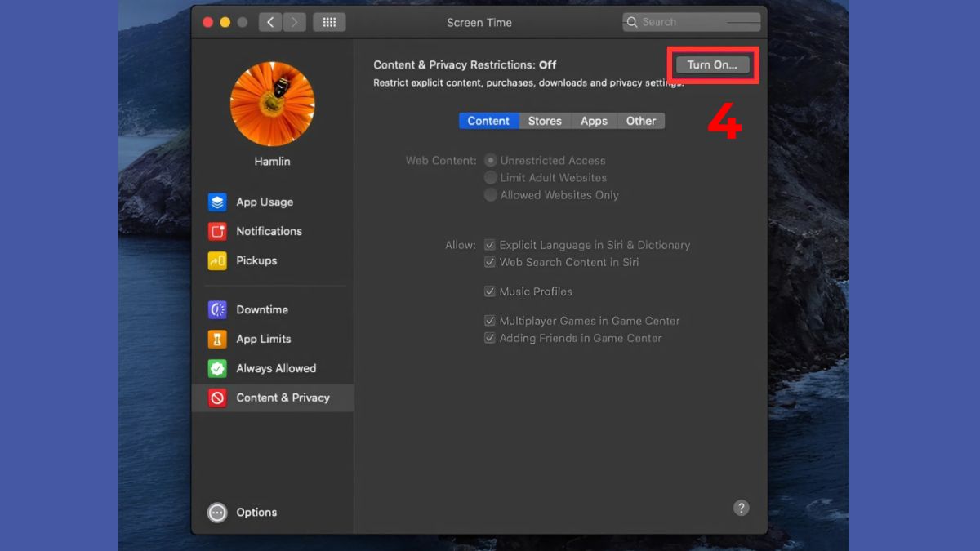Select the Limit Adult Websites option

(x=491, y=177)
